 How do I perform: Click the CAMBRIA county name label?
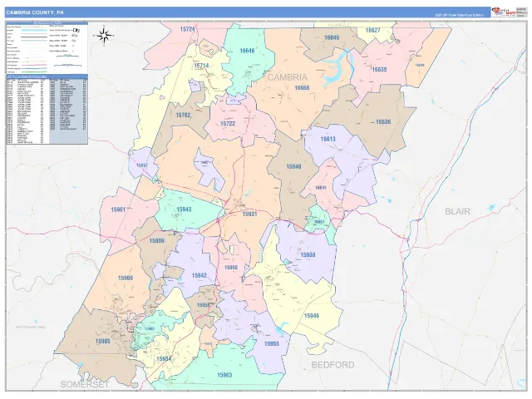288,77
